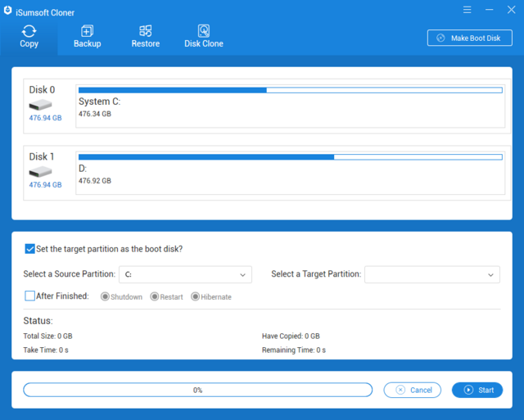Click the 476.92 GB partition size text

[95, 181]
